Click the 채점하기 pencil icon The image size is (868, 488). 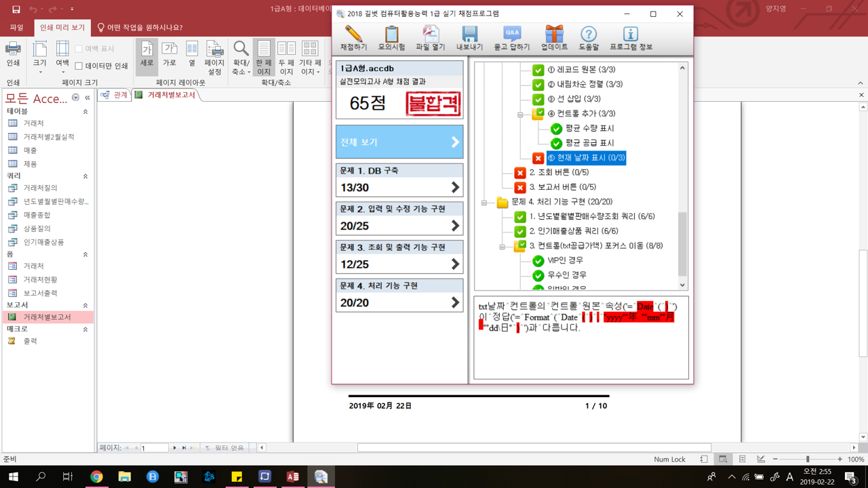(x=353, y=38)
